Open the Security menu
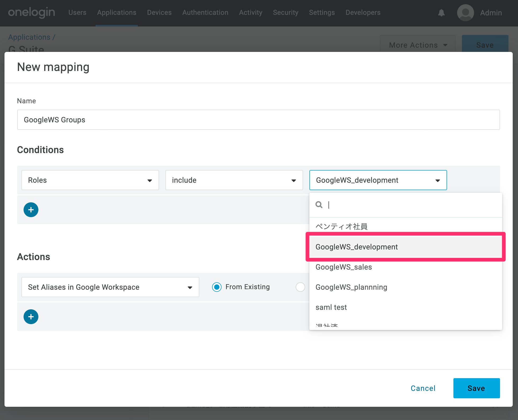Viewport: 518px width, 420px height. click(x=286, y=12)
